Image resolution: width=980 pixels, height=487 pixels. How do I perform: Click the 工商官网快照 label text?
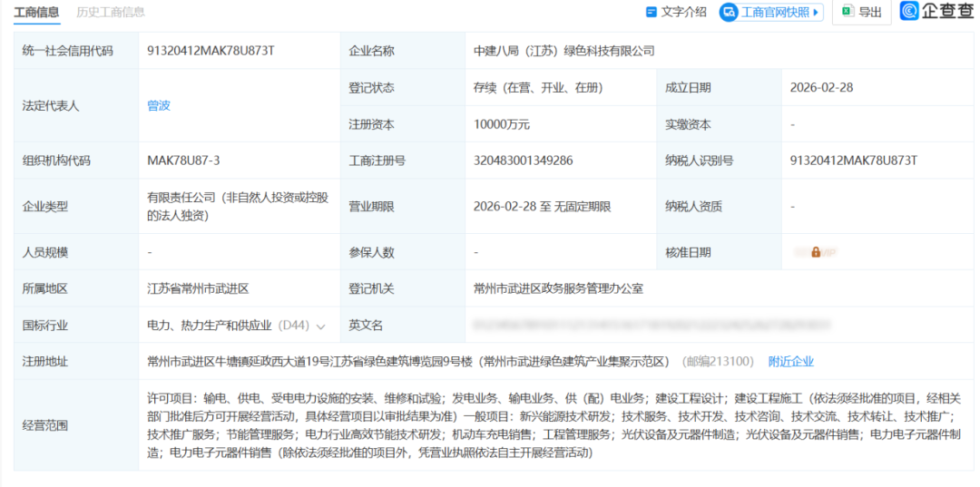tap(775, 12)
